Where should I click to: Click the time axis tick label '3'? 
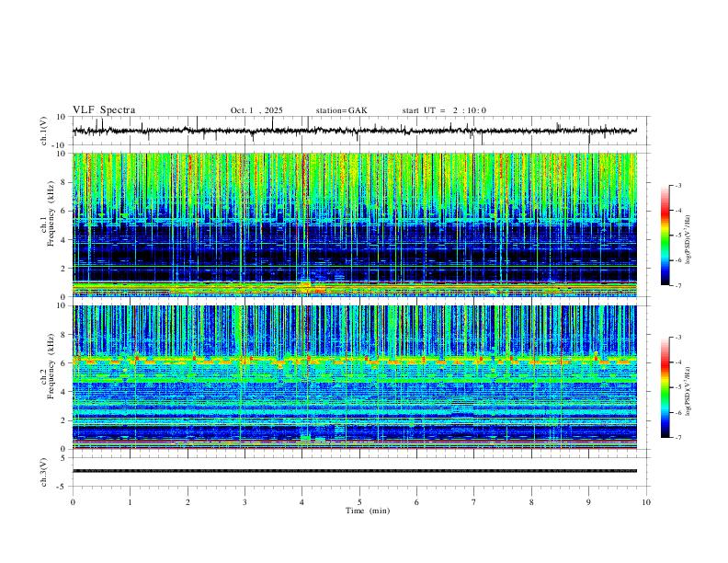[245, 502]
